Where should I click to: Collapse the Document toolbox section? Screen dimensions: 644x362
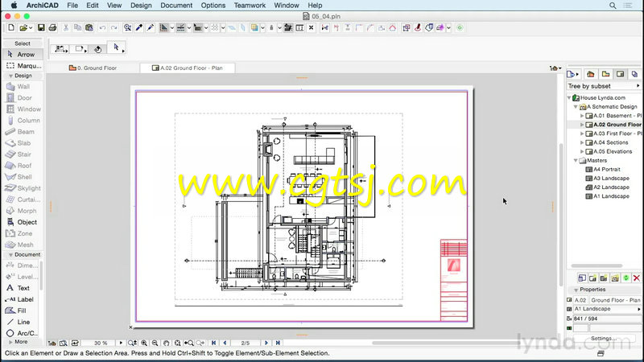pos(10,255)
